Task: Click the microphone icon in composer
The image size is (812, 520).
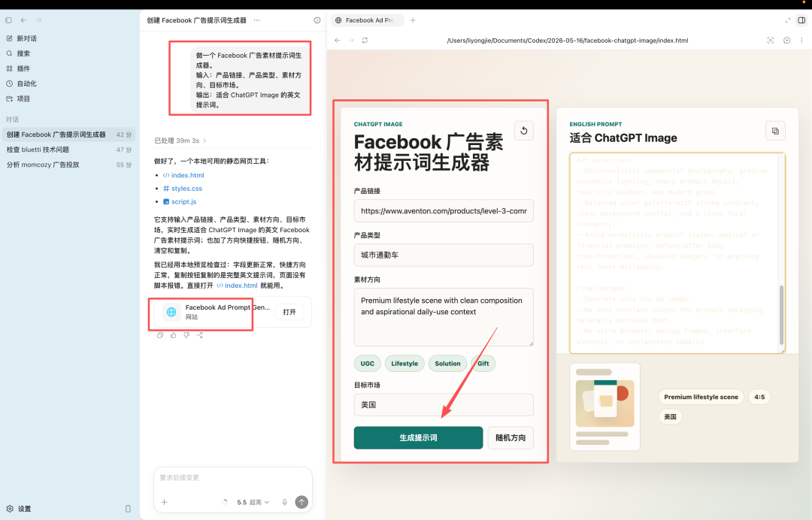Action: click(284, 502)
